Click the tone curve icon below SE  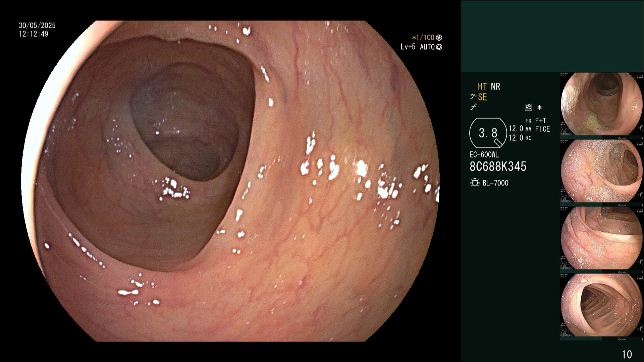click(x=474, y=107)
